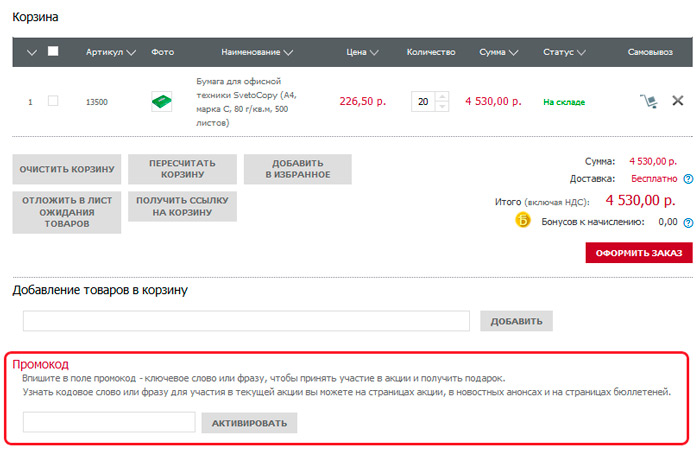Viewport: 700px width, 451px height.
Task: Sort by Артикул column
Action: (111, 52)
